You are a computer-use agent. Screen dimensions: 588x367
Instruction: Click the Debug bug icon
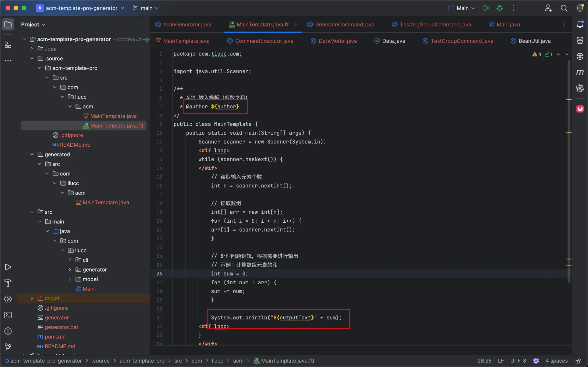(x=500, y=8)
